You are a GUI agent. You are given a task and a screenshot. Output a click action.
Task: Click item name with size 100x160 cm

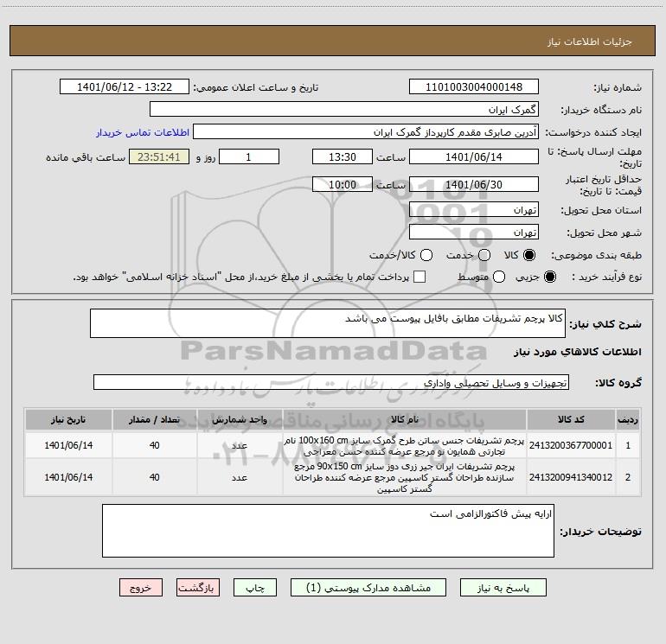tap(405, 446)
